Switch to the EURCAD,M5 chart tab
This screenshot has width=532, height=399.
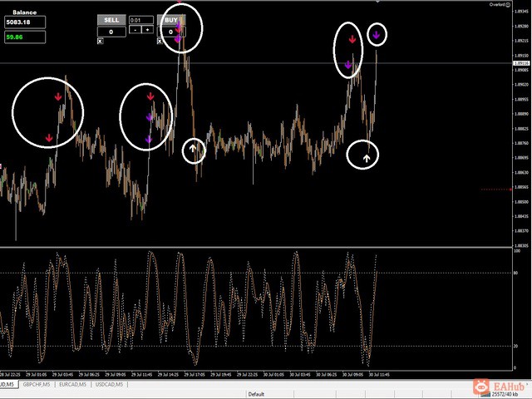tap(72, 384)
